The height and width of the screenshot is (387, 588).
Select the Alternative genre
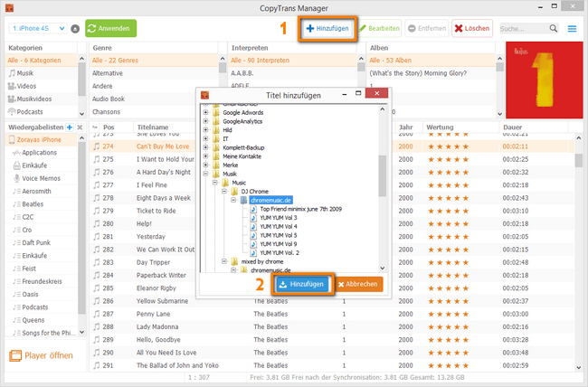[x=154, y=73]
